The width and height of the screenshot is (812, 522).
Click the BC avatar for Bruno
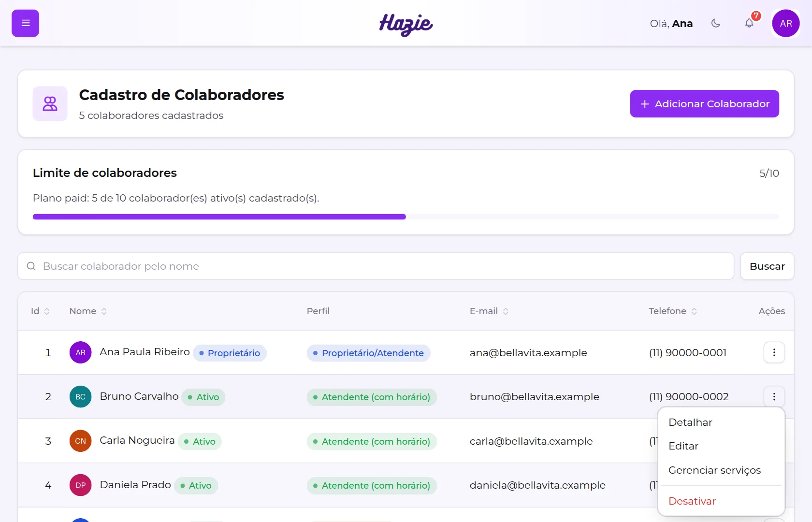coord(81,397)
